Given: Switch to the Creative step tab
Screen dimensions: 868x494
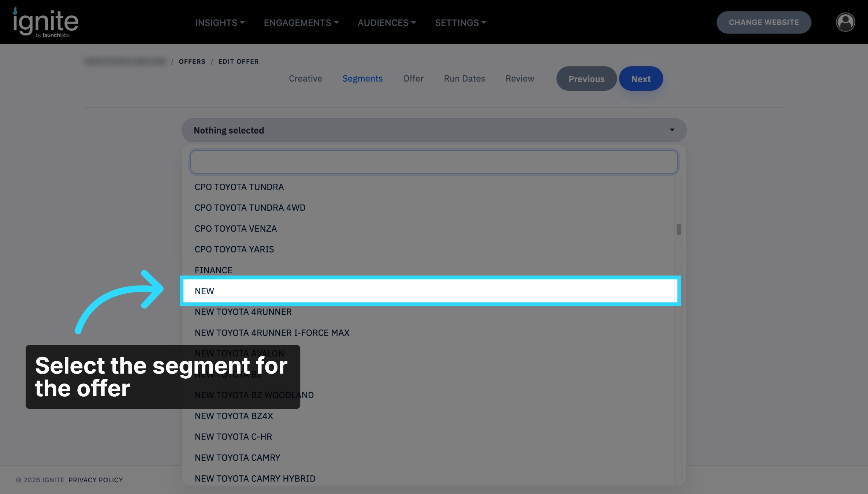Looking at the screenshot, I should click(305, 78).
